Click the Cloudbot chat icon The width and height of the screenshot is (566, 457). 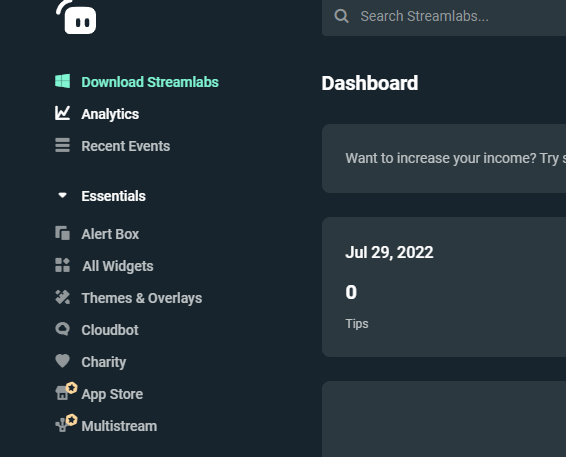pos(62,329)
